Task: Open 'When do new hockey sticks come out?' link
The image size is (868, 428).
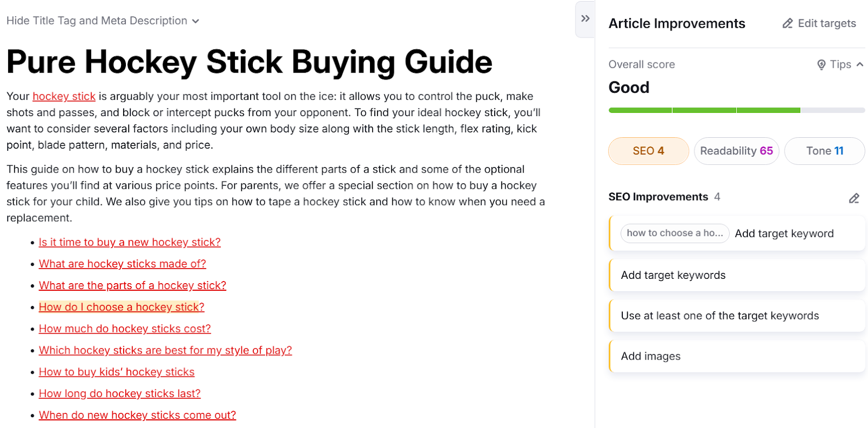Action: point(137,414)
